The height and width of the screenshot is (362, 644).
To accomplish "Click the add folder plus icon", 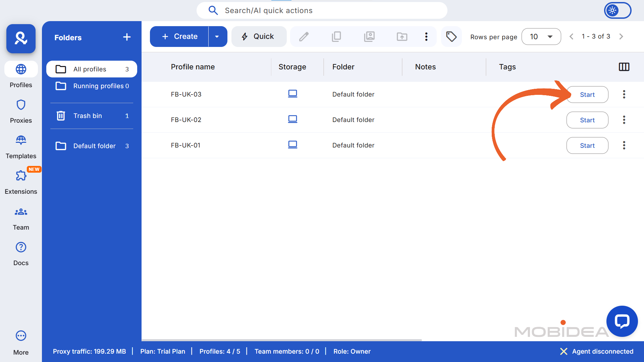I will point(127,37).
